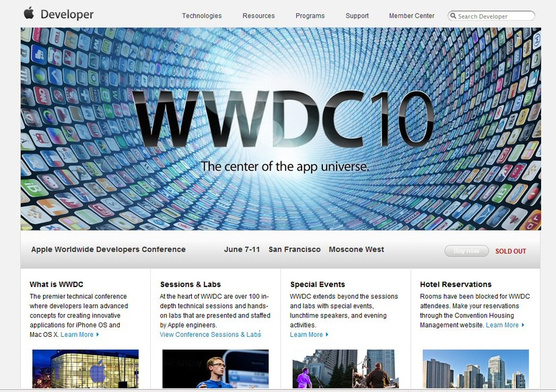Follow Learn More under What is WWDC
This screenshot has width=556, height=392.
[x=77, y=334]
